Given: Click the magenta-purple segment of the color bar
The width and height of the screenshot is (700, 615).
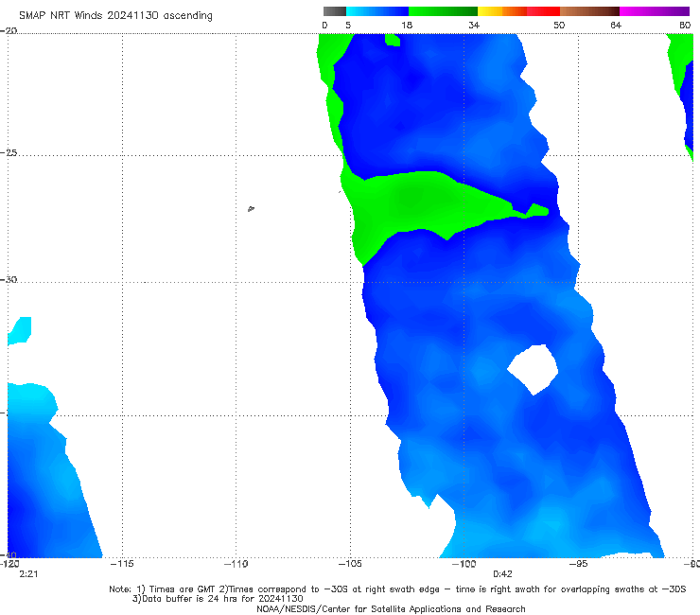Looking at the screenshot, I should pos(655,11).
